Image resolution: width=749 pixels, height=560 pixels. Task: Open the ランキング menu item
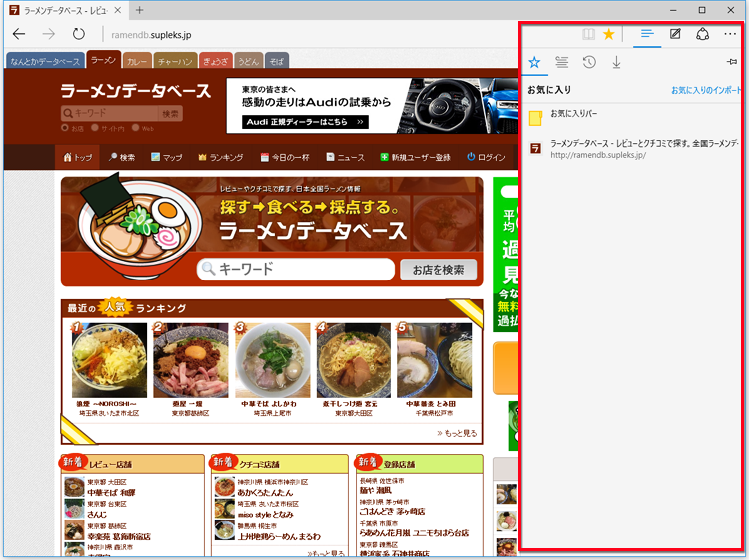[x=220, y=157]
